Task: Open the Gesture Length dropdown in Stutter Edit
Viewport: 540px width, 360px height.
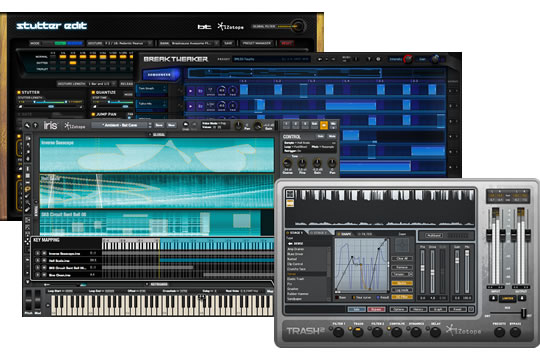Action: pyautogui.click(x=86, y=84)
